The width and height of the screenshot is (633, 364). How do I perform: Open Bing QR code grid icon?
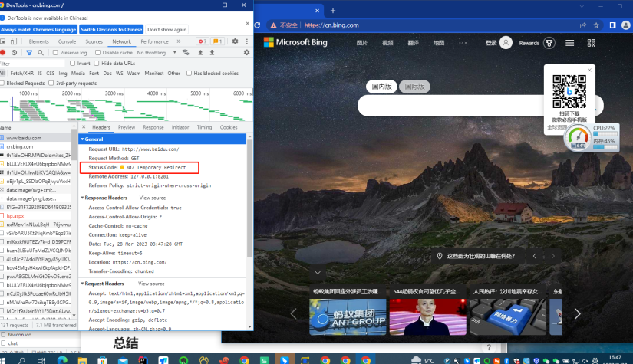(x=592, y=43)
